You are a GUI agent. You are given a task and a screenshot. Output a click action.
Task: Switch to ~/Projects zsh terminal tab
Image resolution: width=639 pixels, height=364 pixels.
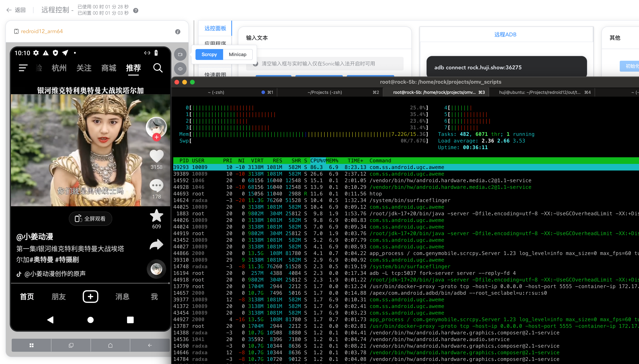pos(325,92)
